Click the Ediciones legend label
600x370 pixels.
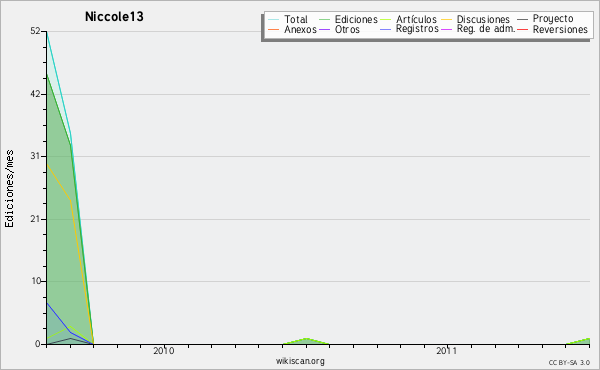(x=356, y=19)
